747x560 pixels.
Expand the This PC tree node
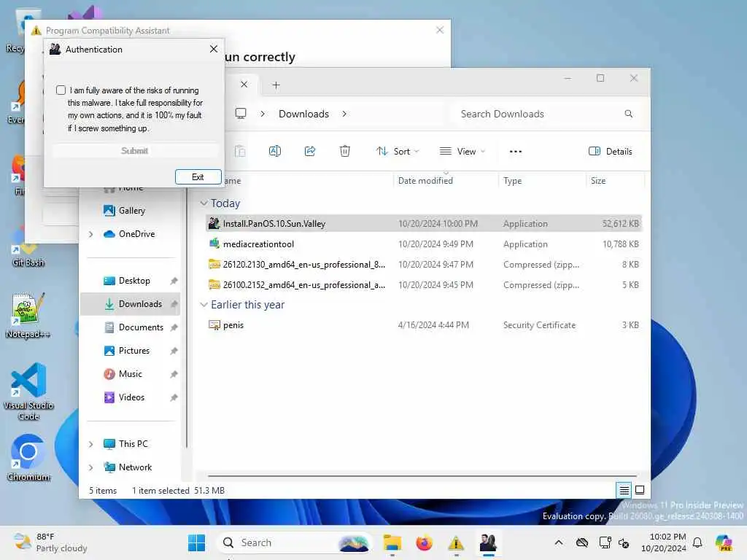90,444
